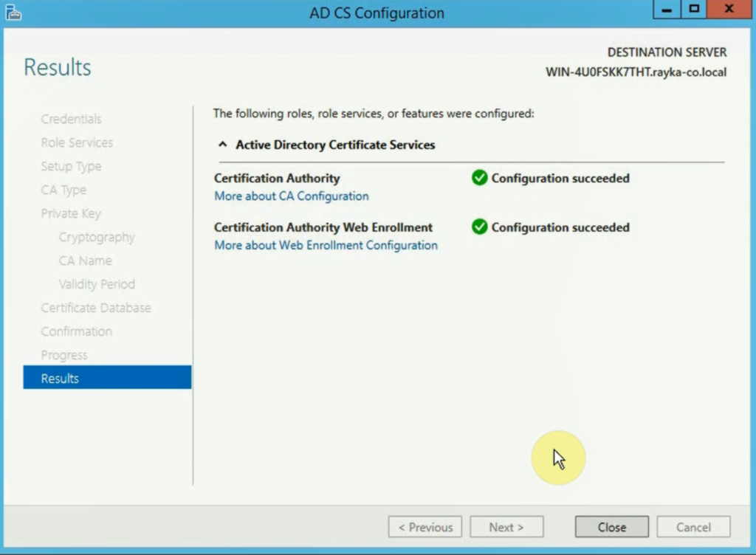756x555 pixels.
Task: Click the DESTINATION SERVER label
Action: [x=667, y=52]
